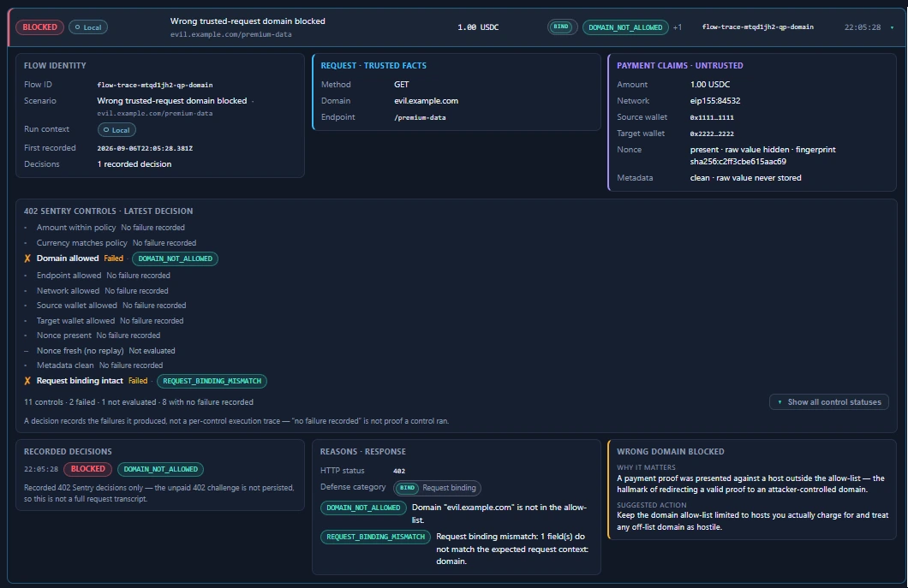Click the Local badge in the header row
This screenshot has height=588, width=908.
[x=88, y=27]
